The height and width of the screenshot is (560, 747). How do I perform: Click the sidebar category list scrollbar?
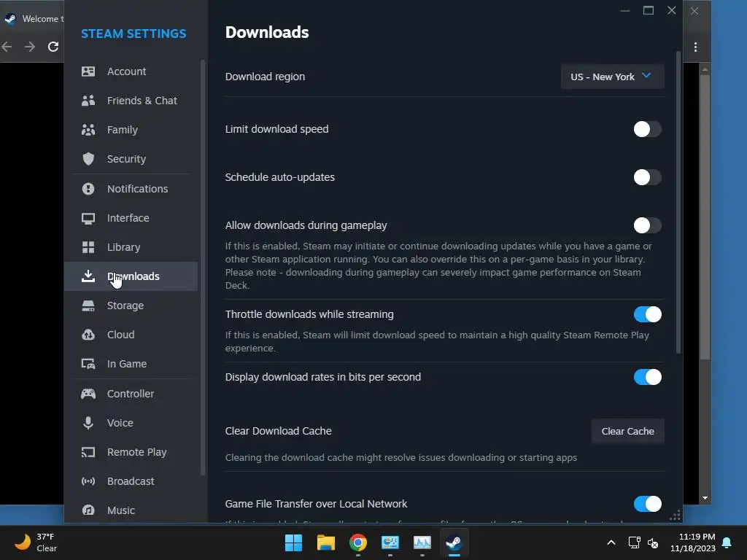point(203,267)
